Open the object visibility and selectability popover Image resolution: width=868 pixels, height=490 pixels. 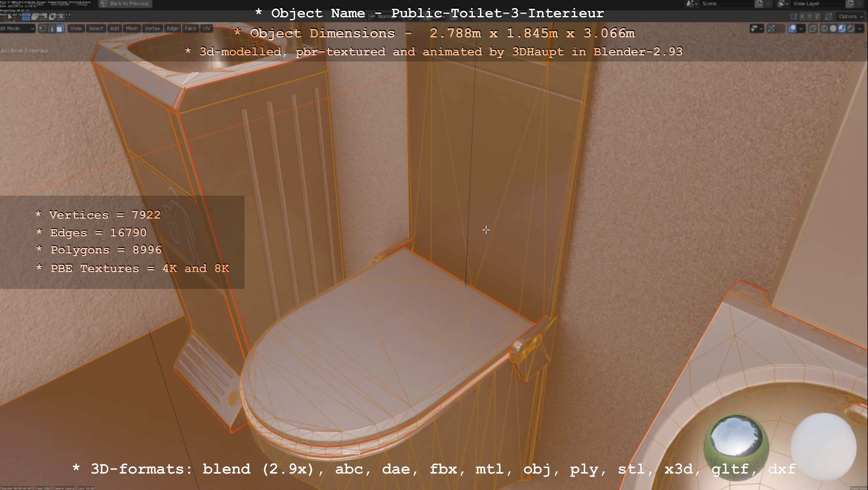click(x=757, y=29)
